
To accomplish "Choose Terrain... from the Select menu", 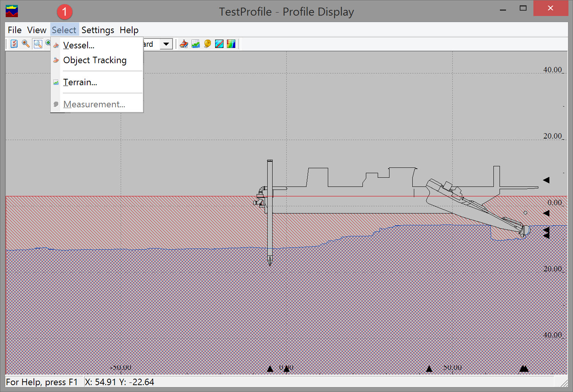I will (80, 82).
